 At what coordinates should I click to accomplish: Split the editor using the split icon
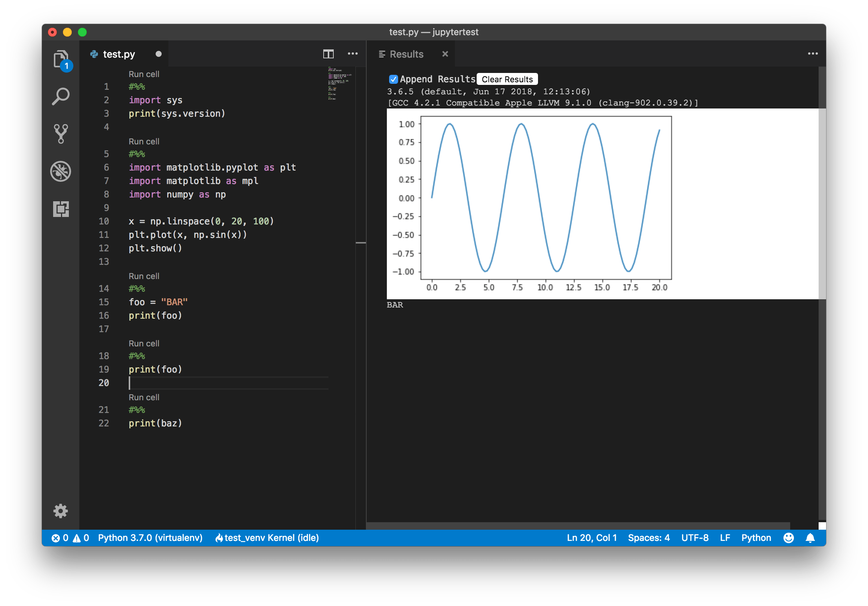328,54
